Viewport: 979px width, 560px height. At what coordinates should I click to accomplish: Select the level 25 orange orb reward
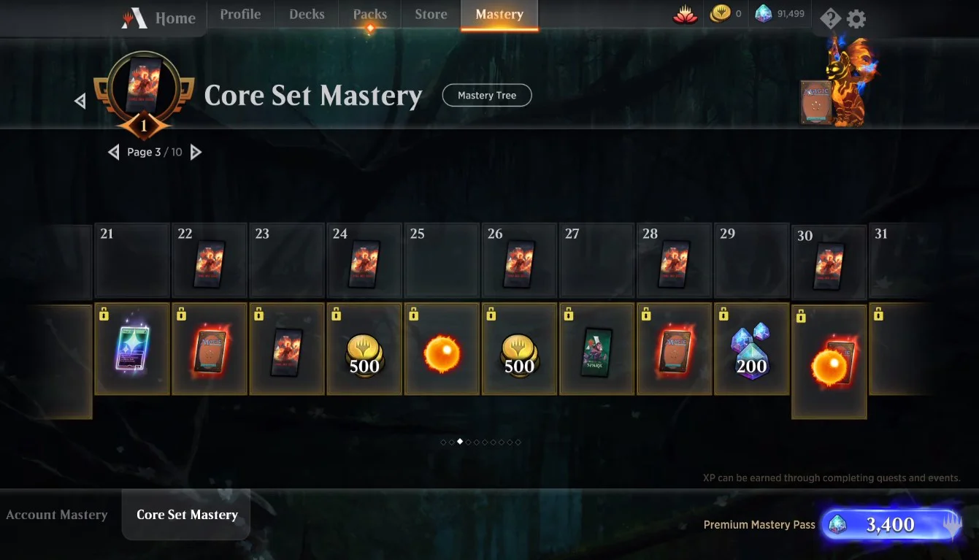point(441,349)
